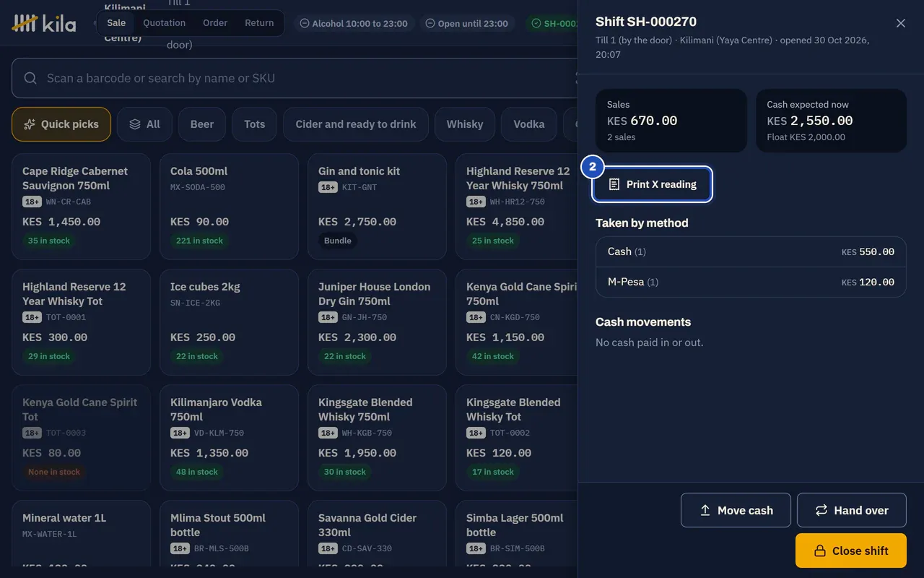Switch to the Return tab
Viewport: 924px width, 578px height.
coord(259,23)
